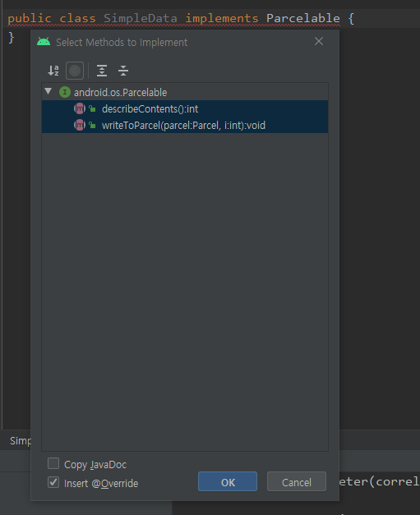The width and height of the screenshot is (420, 515).
Task: Select writeToParcel(parcel:Parcel, i:int):void method
Action: pos(185,125)
